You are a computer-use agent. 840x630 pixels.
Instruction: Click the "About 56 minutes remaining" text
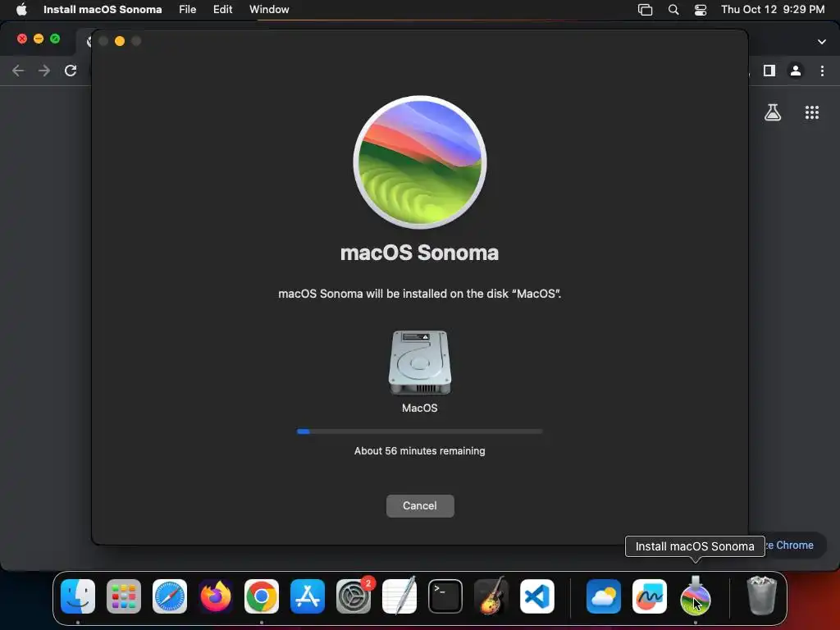click(x=419, y=451)
